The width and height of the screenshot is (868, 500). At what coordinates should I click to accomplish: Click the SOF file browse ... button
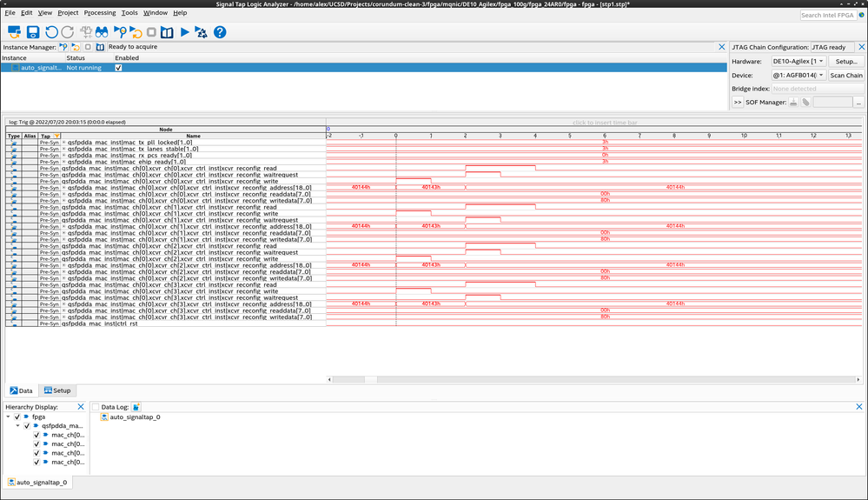pyautogui.click(x=858, y=103)
